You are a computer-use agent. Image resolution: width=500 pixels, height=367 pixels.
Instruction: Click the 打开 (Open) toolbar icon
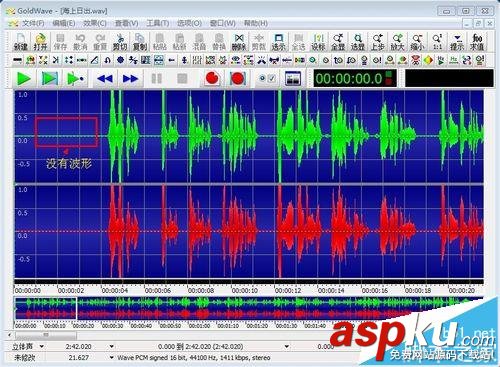[x=40, y=42]
